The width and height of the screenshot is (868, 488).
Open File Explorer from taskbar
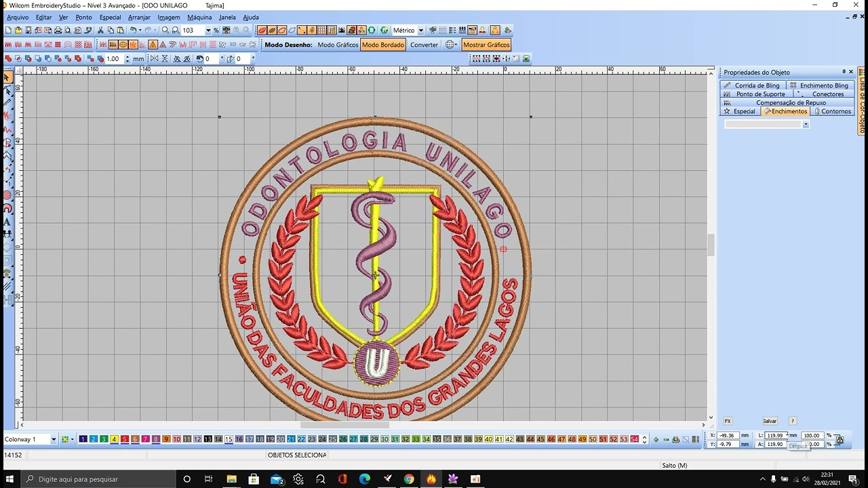pyautogui.click(x=231, y=479)
